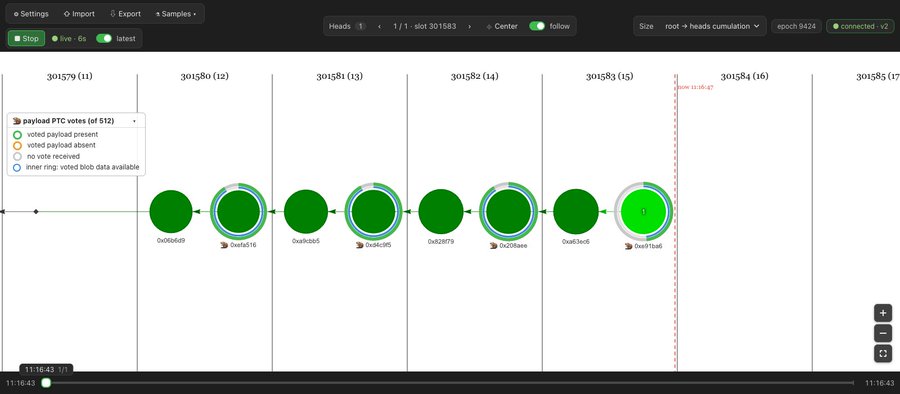Go to next head arrow
Image resolution: width=900 pixels, height=394 pixels.
(470, 26)
